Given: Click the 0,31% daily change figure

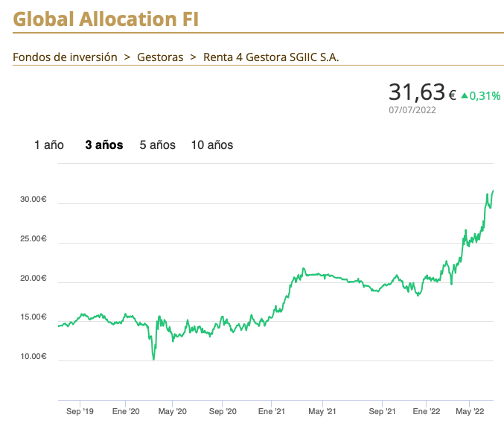Looking at the screenshot, I should 485,95.
